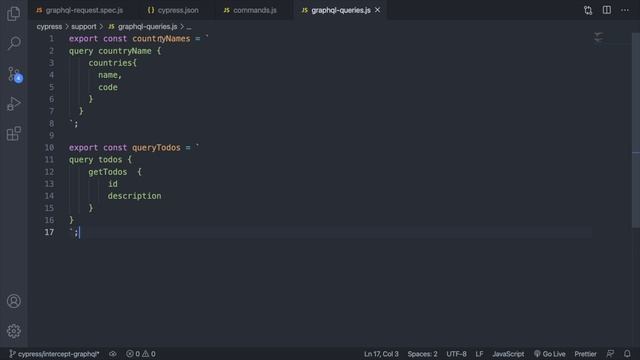Open the cypress/intercept-graphql branch picker
Viewport: 640px width, 360px height.
tap(54, 354)
